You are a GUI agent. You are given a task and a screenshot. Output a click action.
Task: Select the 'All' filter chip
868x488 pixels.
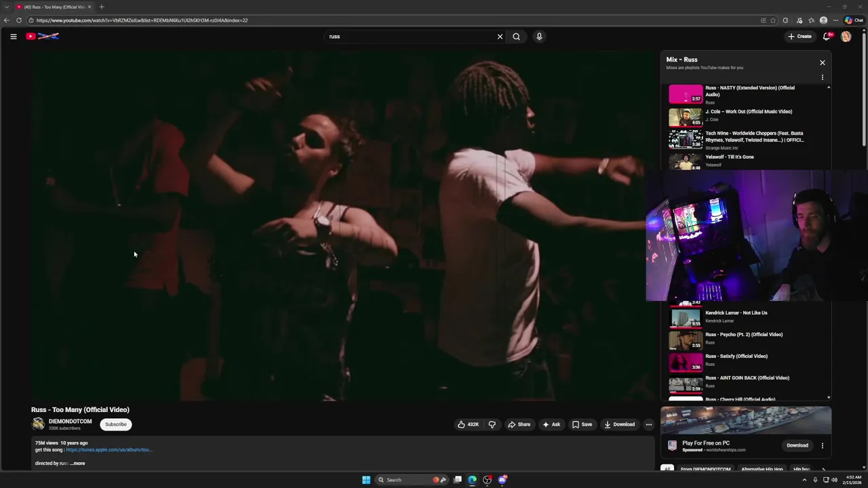click(x=667, y=469)
